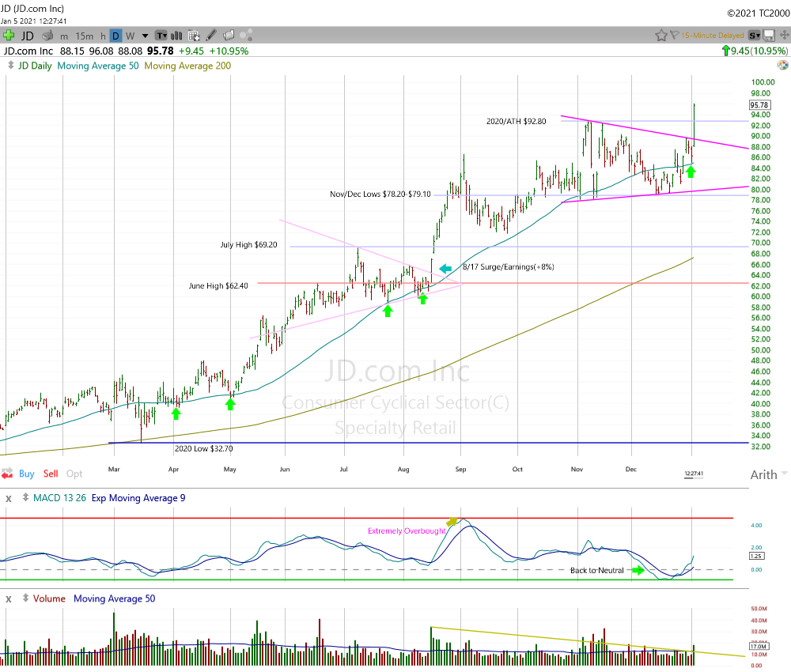The height and width of the screenshot is (672, 791).
Task: Open the S dropdown in top right
Action: (x=754, y=36)
